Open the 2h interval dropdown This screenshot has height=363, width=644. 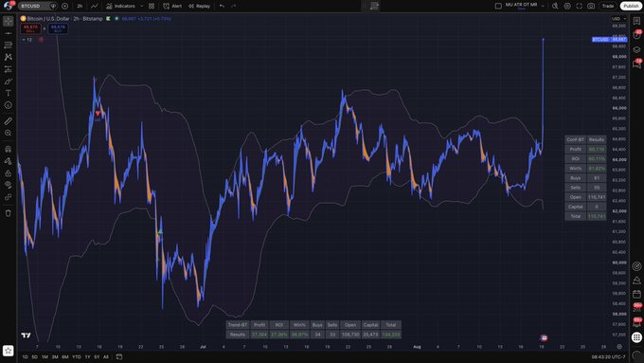click(80, 7)
